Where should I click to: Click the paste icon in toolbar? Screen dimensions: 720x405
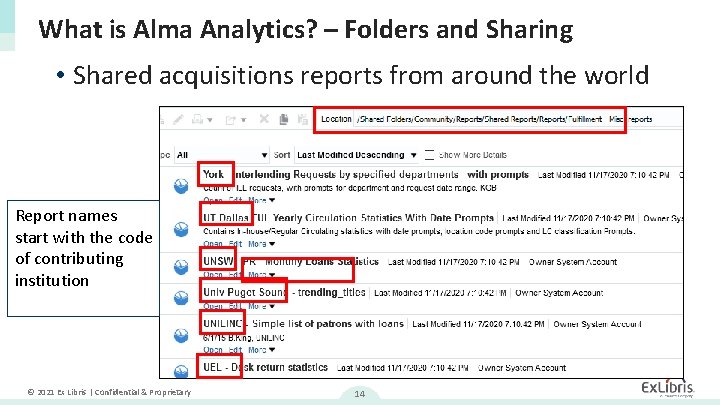point(303,119)
